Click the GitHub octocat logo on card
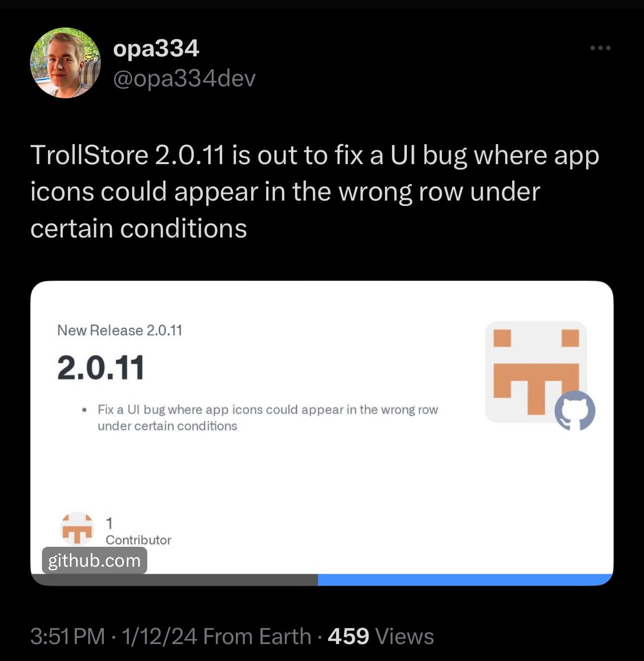 point(575,411)
